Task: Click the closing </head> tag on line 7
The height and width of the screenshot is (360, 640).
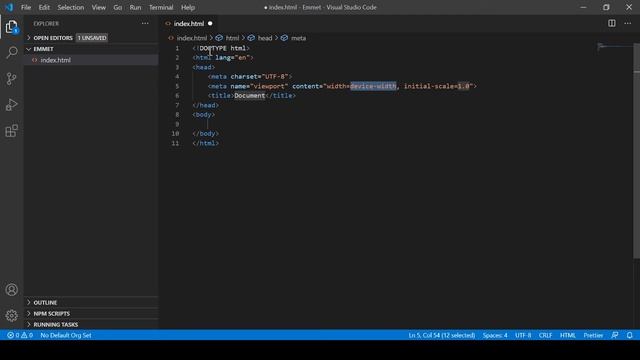Action: pos(206,105)
